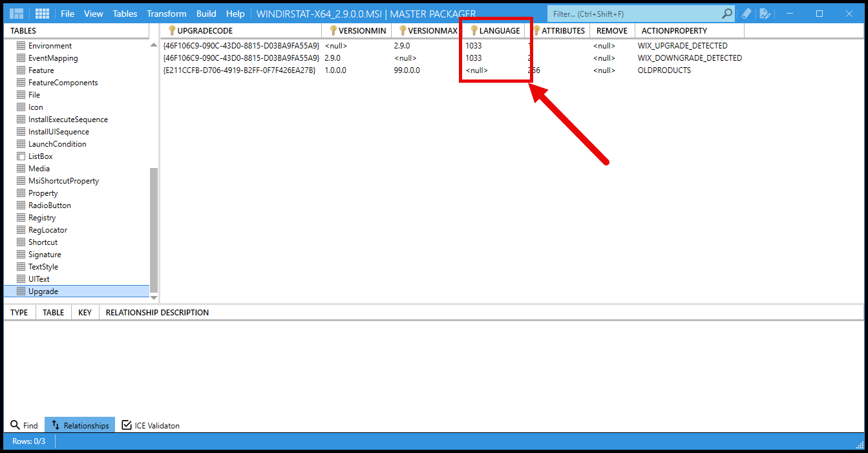The width and height of the screenshot is (868, 453).
Task: Sort by the REMOVE column header
Action: point(612,30)
